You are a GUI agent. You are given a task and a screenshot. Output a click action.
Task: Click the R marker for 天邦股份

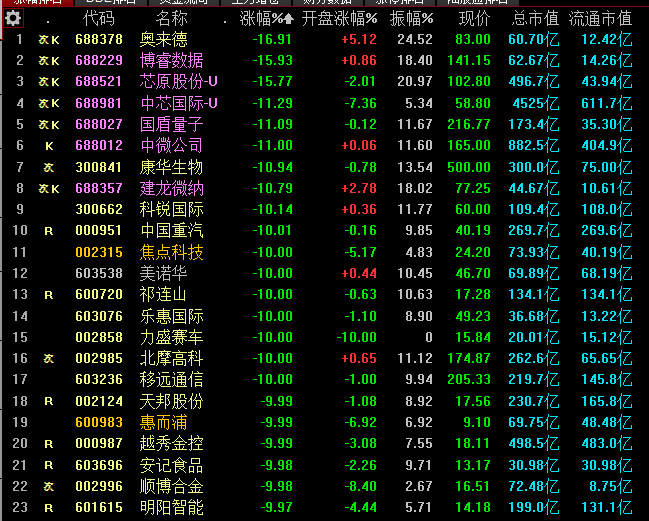coord(49,401)
